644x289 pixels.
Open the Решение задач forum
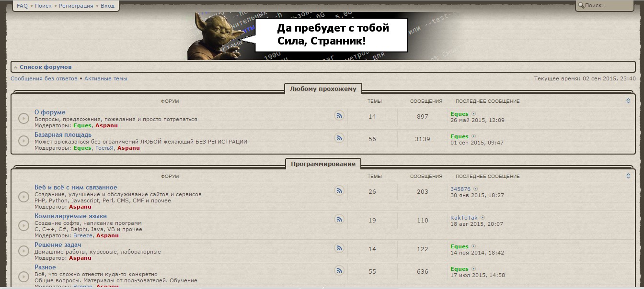coord(57,245)
